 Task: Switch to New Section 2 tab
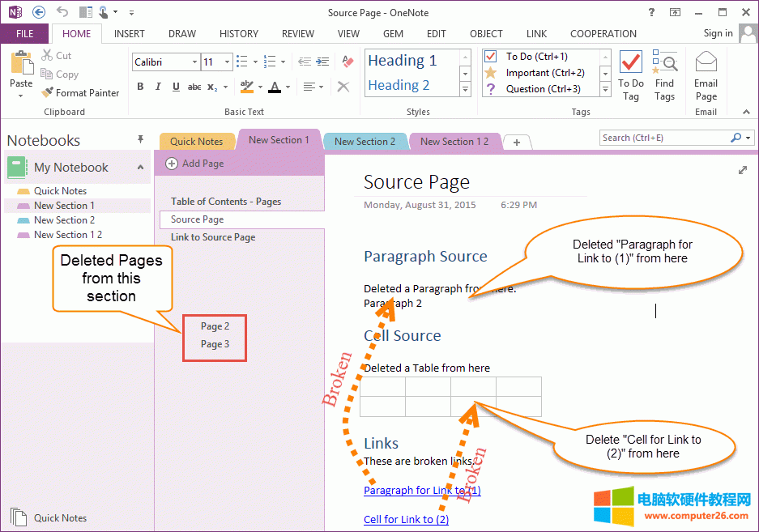pos(365,142)
